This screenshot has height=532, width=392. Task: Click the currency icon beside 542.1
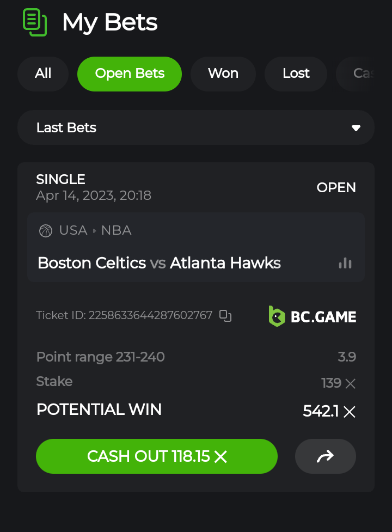click(x=350, y=412)
